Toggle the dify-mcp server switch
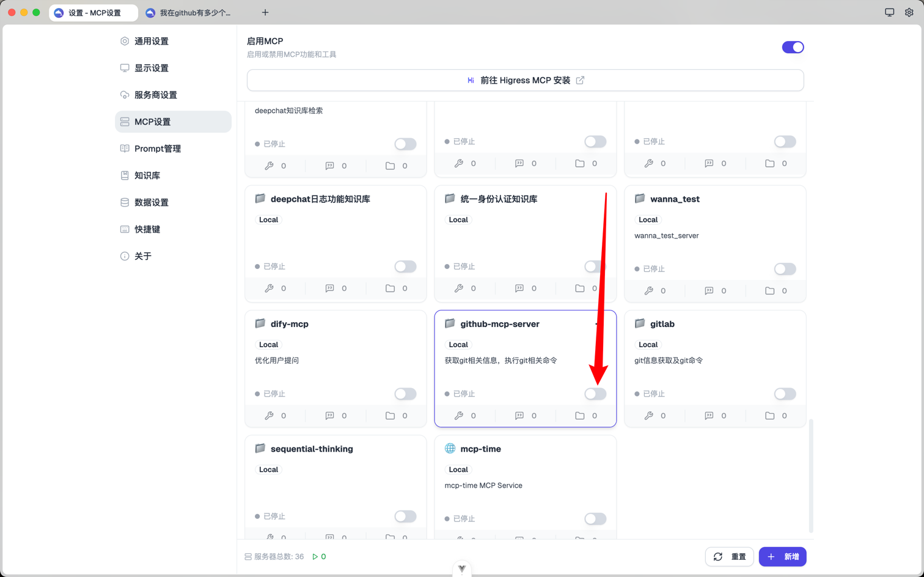The image size is (924, 577). click(405, 394)
